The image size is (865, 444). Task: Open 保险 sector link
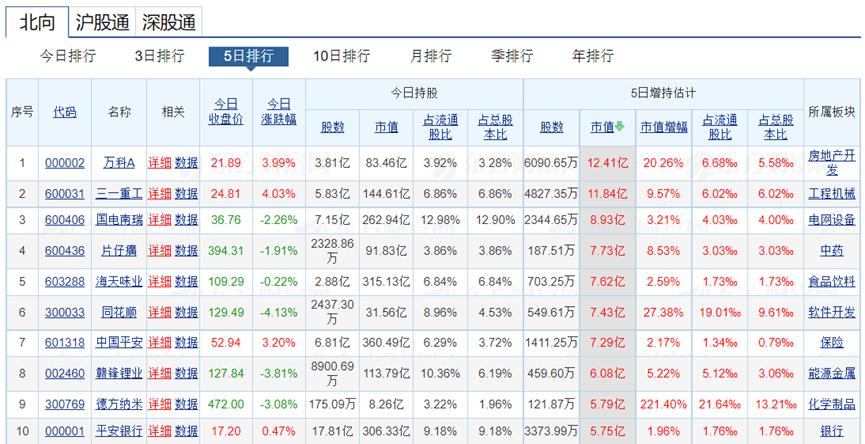click(831, 343)
